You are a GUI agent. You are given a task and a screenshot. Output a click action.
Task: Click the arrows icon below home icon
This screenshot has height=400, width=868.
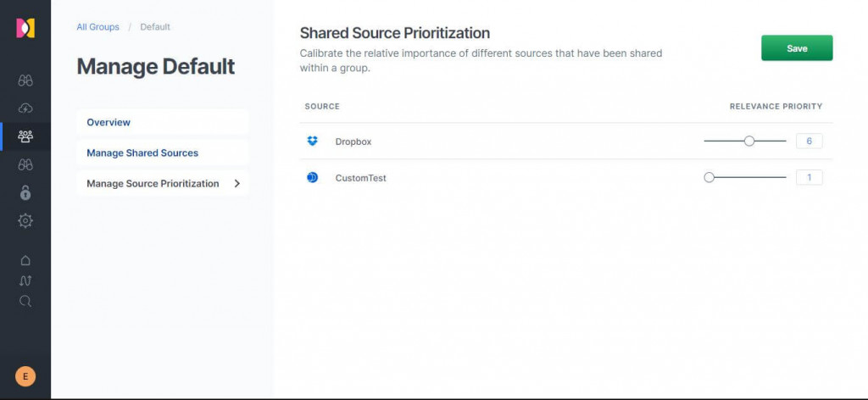point(25,281)
